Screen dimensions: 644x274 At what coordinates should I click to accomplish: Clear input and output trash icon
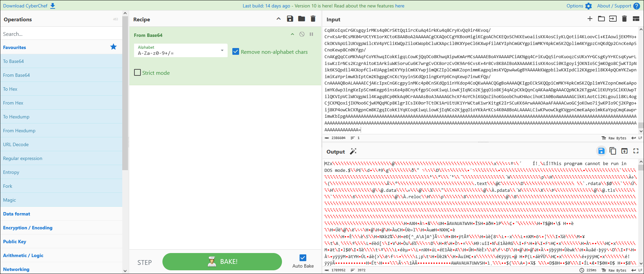pyautogui.click(x=624, y=19)
